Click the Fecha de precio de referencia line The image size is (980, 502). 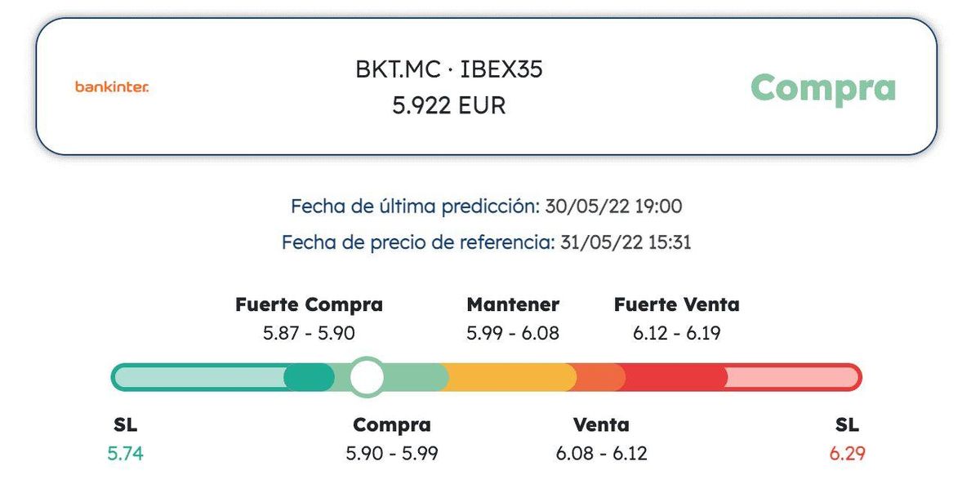click(486, 242)
